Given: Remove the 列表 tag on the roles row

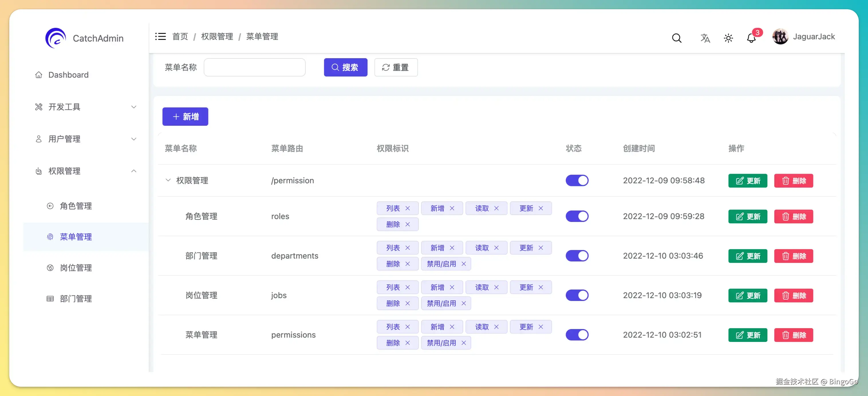Looking at the screenshot, I should click(408, 208).
